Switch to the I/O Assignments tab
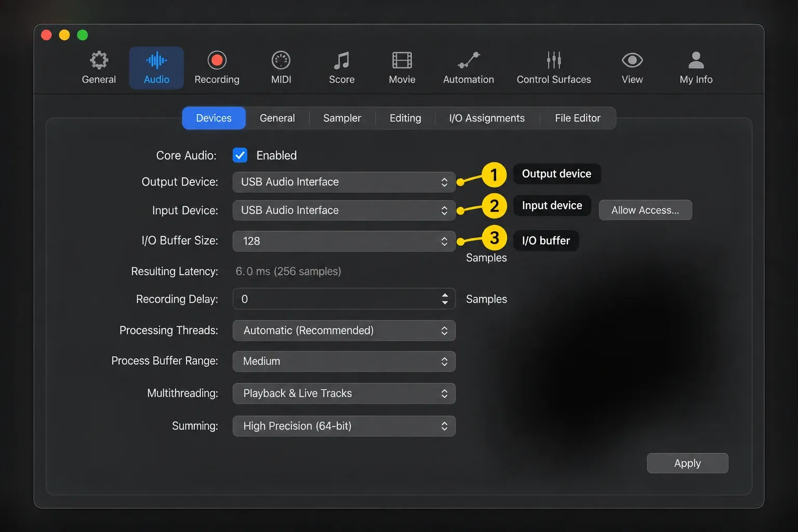Screen dimensions: 798x532 [x=487, y=118]
